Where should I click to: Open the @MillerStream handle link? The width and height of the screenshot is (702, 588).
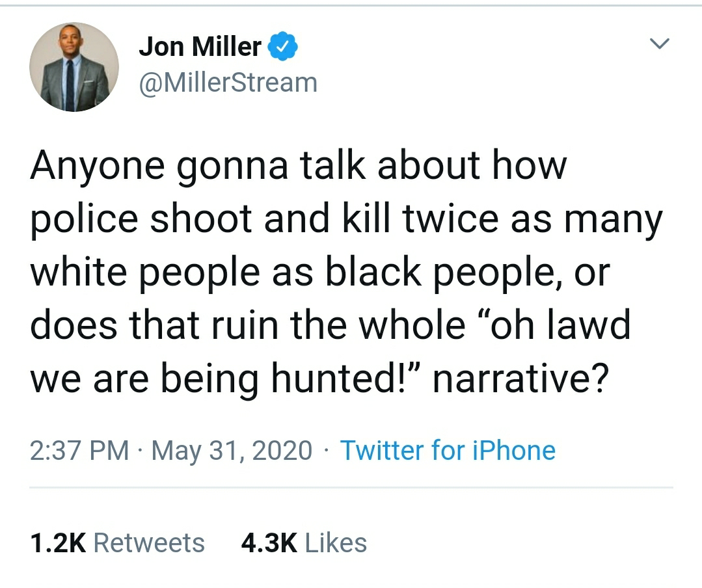pyautogui.click(x=228, y=83)
